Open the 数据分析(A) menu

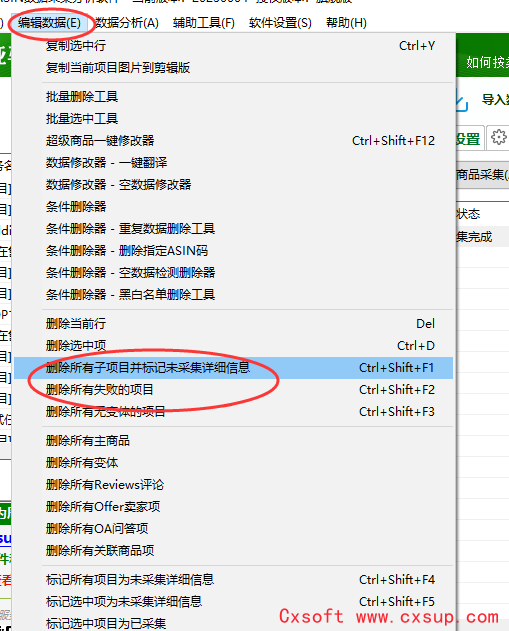tap(127, 23)
